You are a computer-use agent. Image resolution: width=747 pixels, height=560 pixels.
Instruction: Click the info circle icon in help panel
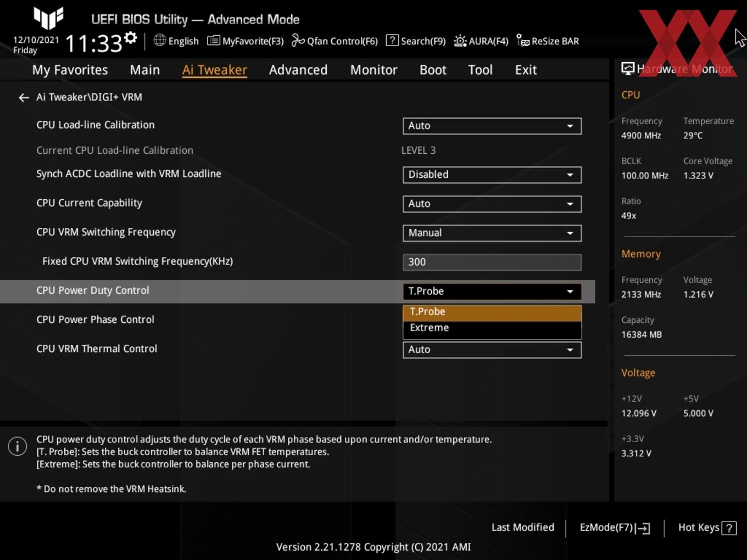tap(18, 446)
